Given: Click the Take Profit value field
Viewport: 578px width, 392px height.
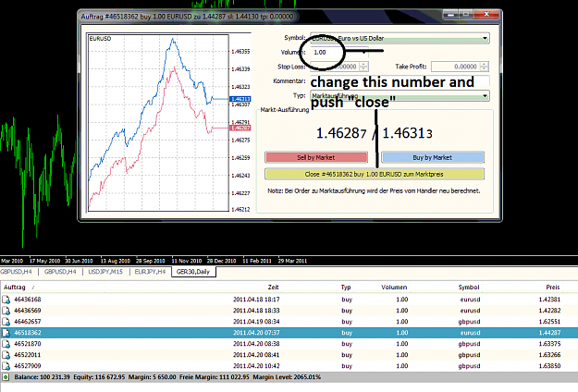Looking at the screenshot, I should pyautogui.click(x=456, y=67).
